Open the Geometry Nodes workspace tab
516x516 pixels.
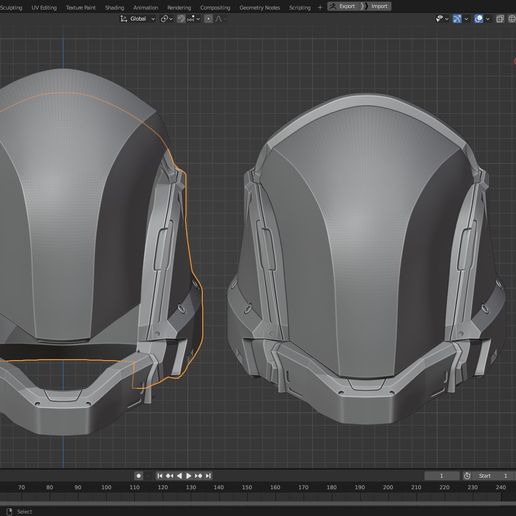[x=259, y=7]
